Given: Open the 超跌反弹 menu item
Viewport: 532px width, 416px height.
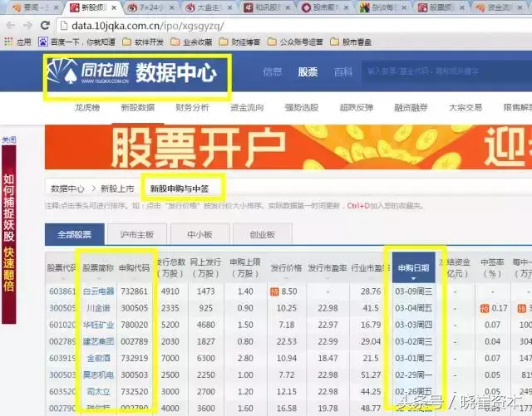Looking at the screenshot, I should [x=357, y=108].
